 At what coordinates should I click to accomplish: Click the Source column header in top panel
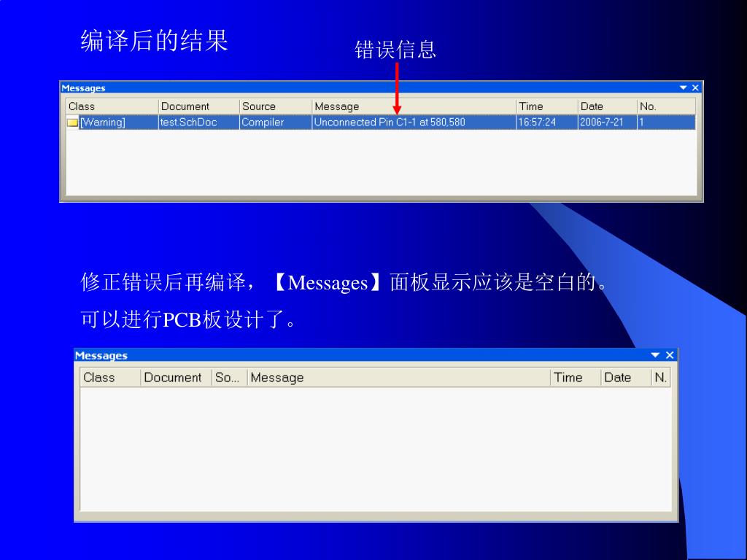(275, 106)
